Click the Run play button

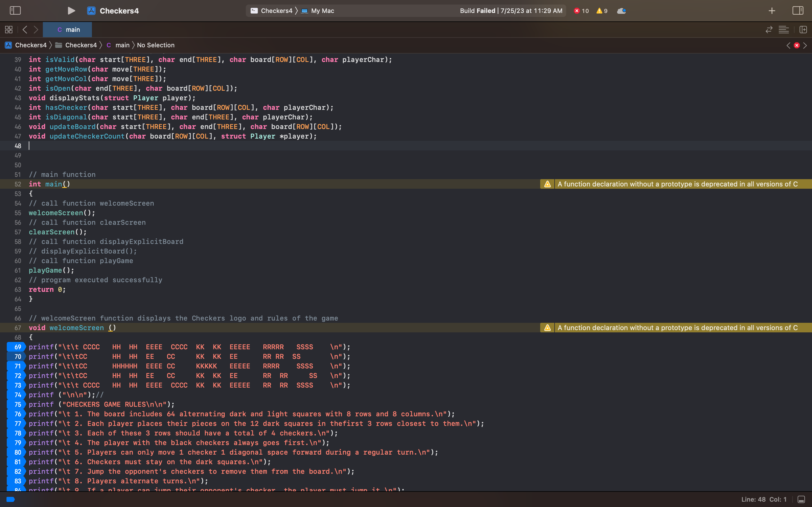71,11
